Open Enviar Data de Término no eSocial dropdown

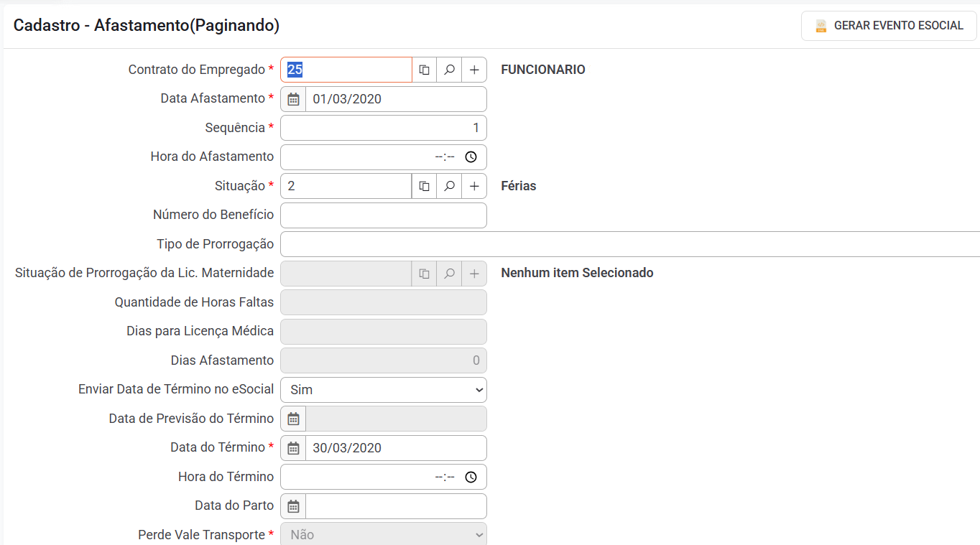coord(384,390)
